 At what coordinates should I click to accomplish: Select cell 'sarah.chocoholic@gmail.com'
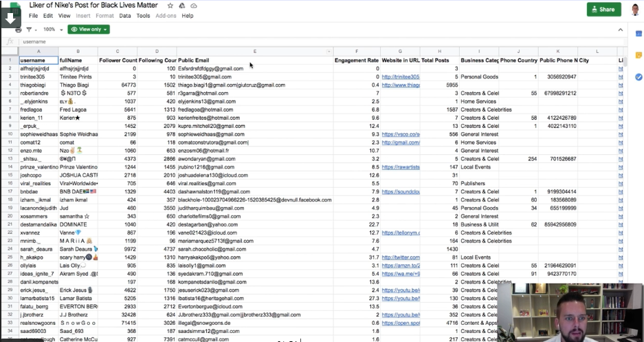click(255, 250)
